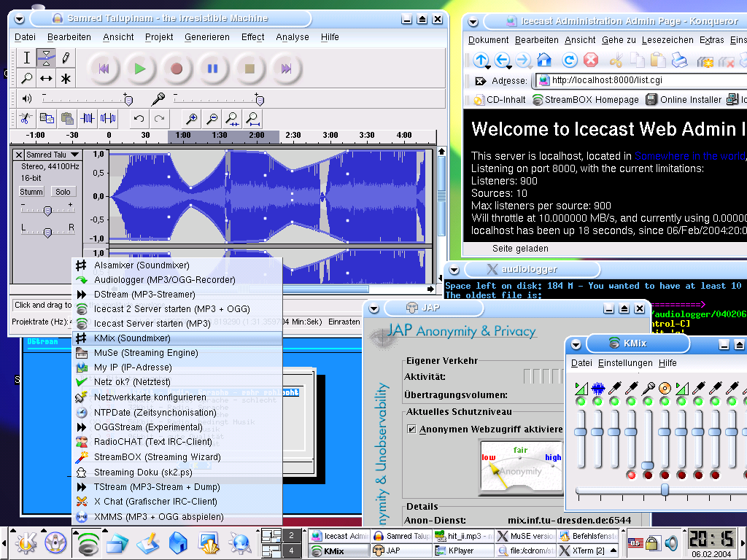Start playback with Audacity Play button
The image size is (747, 560).
pos(139,69)
